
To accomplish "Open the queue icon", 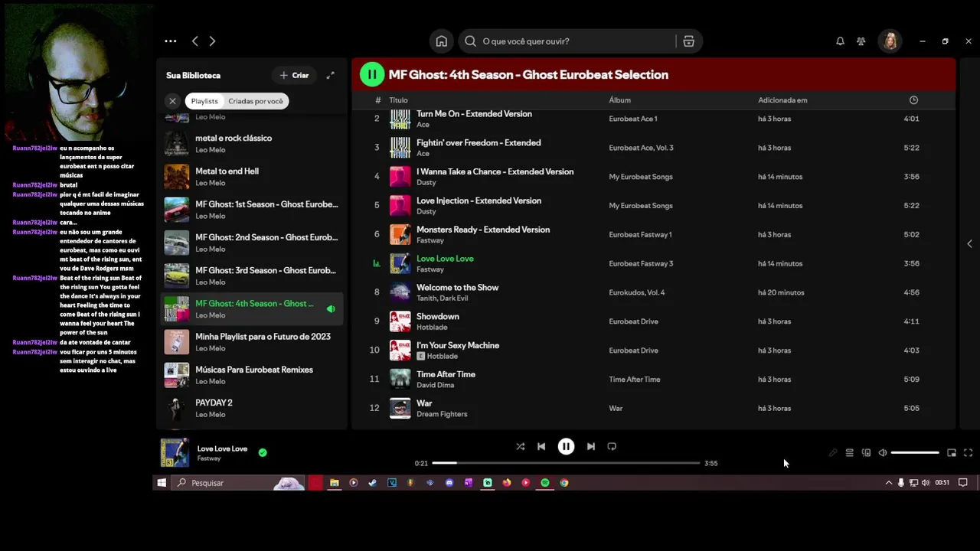I will (x=849, y=453).
